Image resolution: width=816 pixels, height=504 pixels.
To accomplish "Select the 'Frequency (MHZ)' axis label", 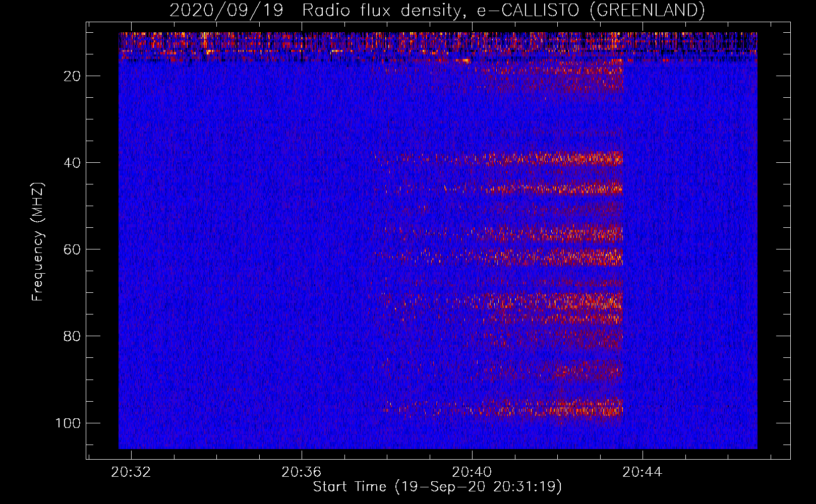I will (38, 242).
